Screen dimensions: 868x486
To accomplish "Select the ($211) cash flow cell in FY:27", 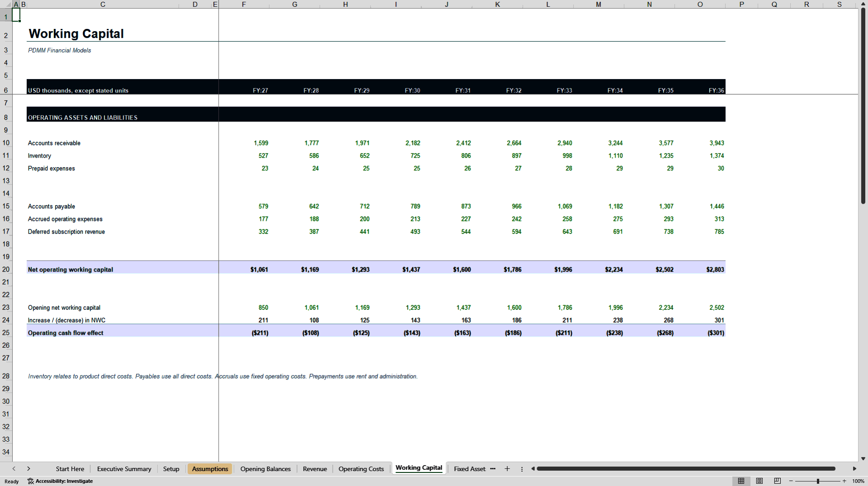I will pyautogui.click(x=260, y=333).
